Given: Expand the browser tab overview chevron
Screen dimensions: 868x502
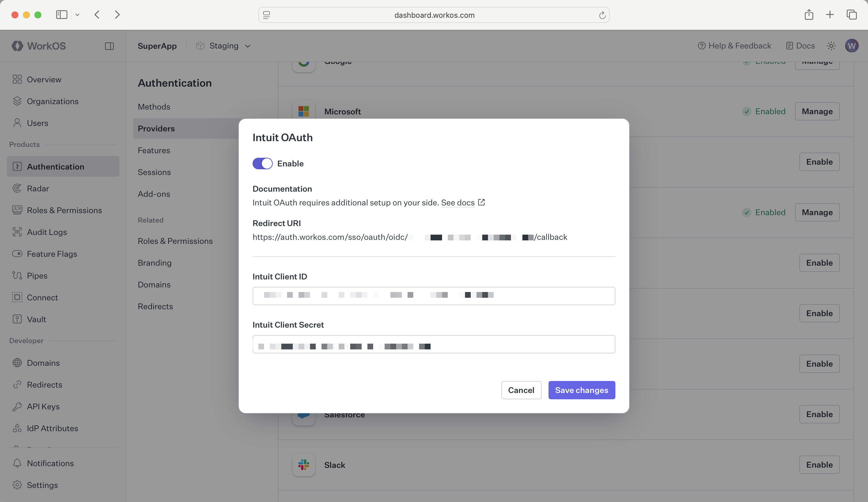Looking at the screenshot, I should (x=77, y=15).
